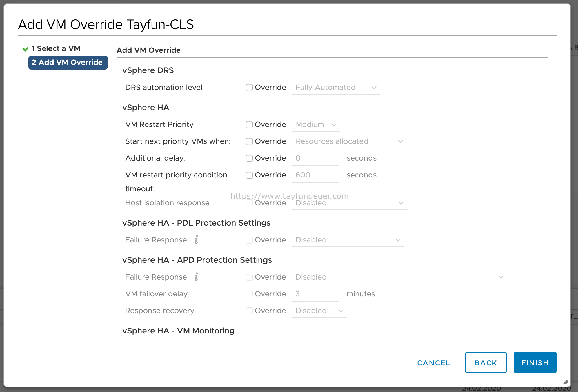
Task: Open the Response recovery Disabled dropdown
Action: click(319, 311)
